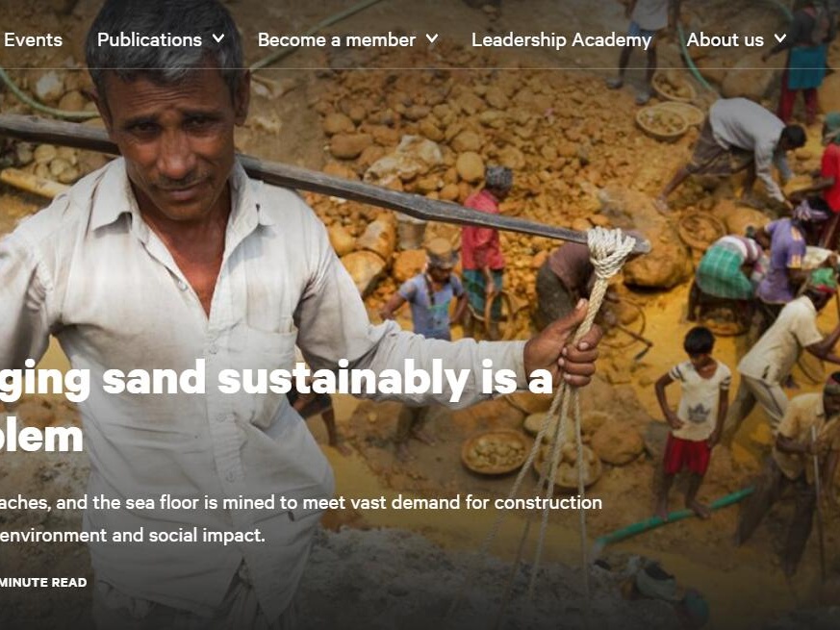The image size is (840, 630).
Task: Expand the Become a member chevron
Action: coord(432,38)
